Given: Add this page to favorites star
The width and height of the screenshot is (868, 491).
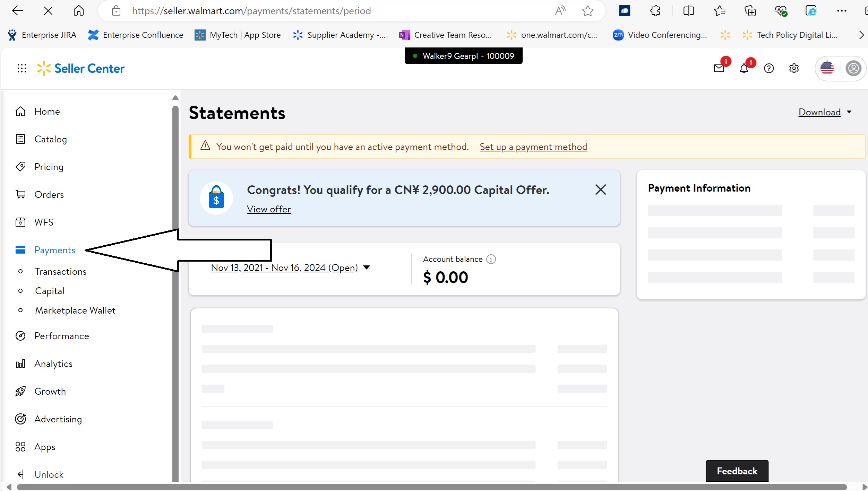Looking at the screenshot, I should [x=587, y=11].
